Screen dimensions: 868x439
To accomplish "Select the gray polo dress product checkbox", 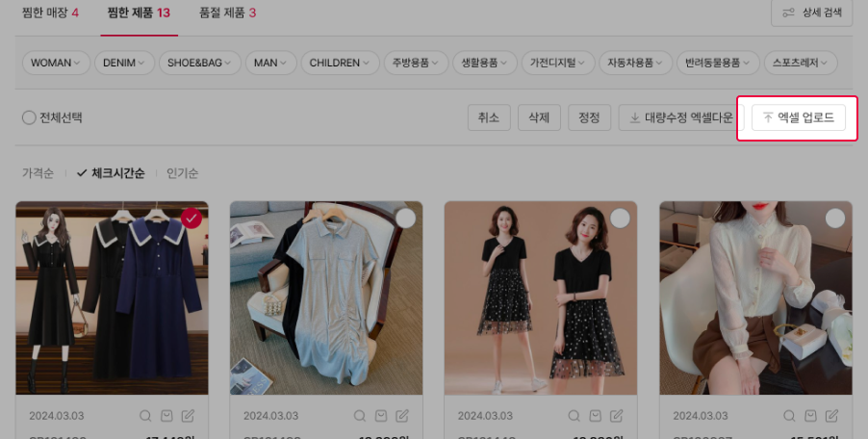I will tap(406, 219).
